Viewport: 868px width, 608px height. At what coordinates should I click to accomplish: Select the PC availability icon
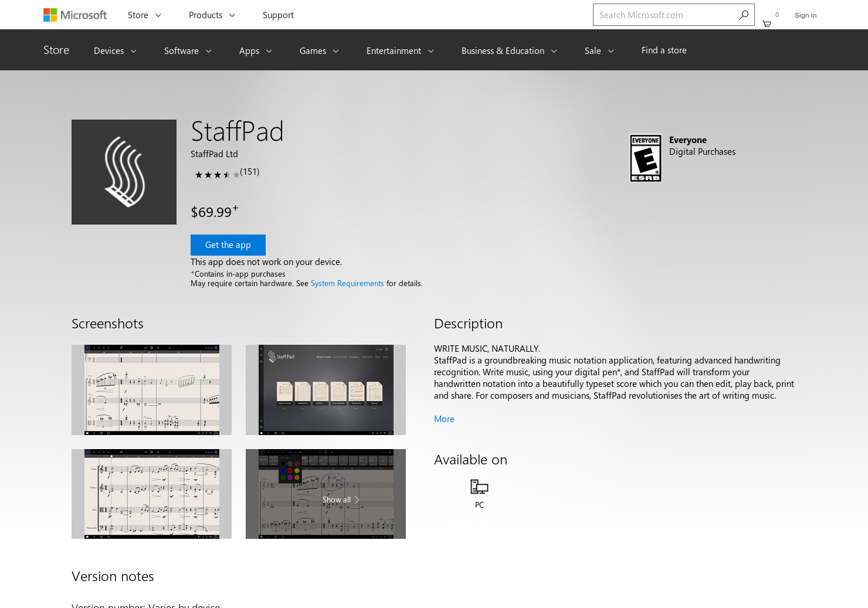479,486
